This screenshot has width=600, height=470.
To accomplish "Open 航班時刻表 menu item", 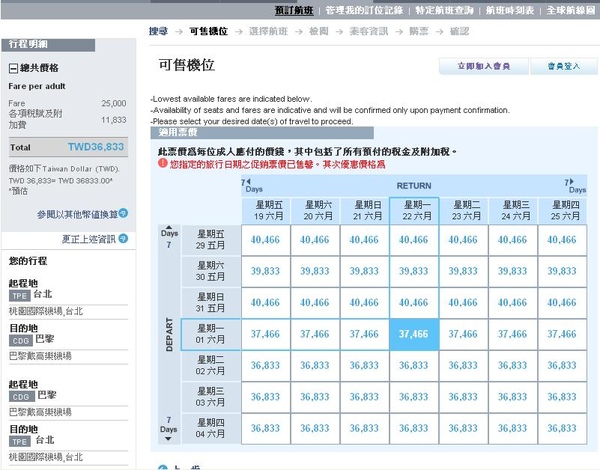I will tap(510, 10).
